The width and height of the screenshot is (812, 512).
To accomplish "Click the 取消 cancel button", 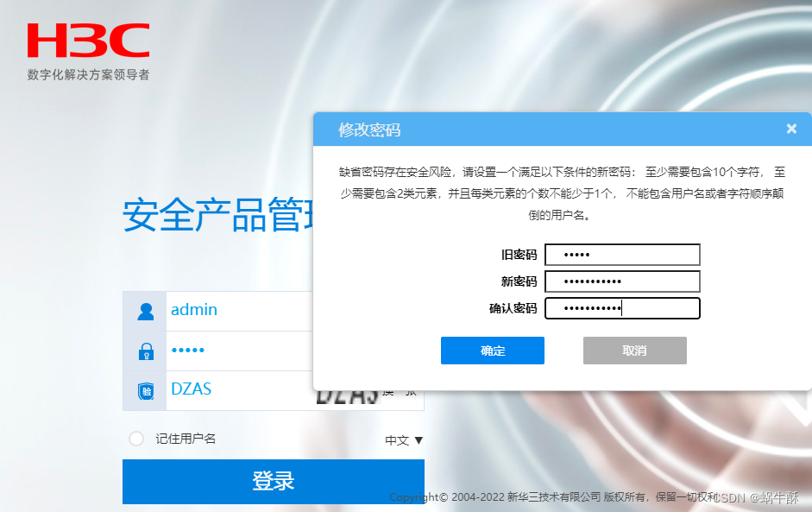I will (634, 350).
